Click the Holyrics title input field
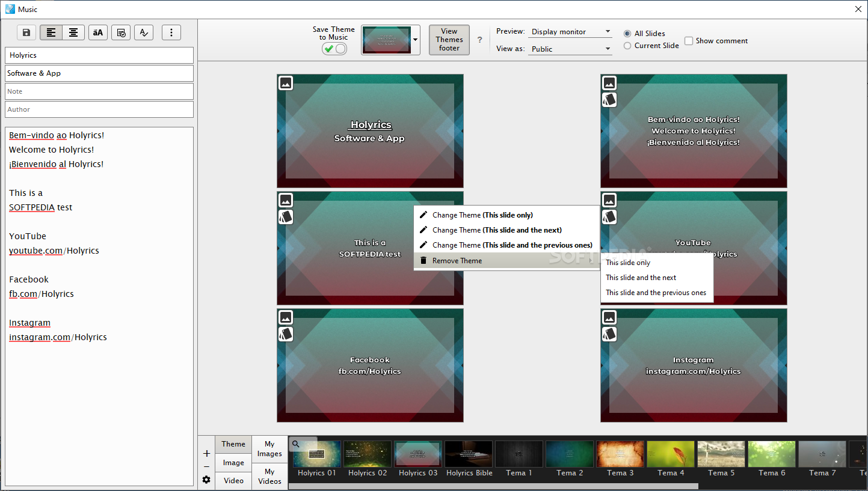Image resolution: width=868 pixels, height=491 pixels. pyautogui.click(x=99, y=55)
